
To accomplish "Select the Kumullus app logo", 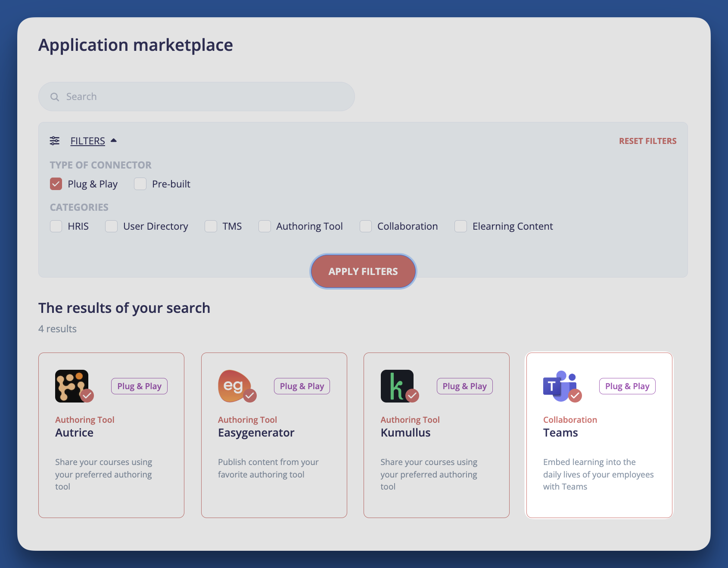I will (397, 386).
